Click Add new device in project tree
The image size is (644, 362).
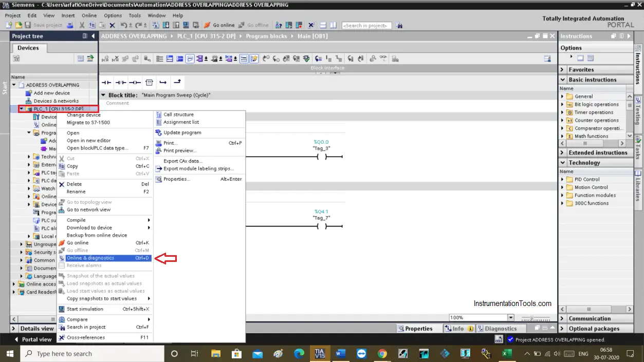click(x=51, y=93)
